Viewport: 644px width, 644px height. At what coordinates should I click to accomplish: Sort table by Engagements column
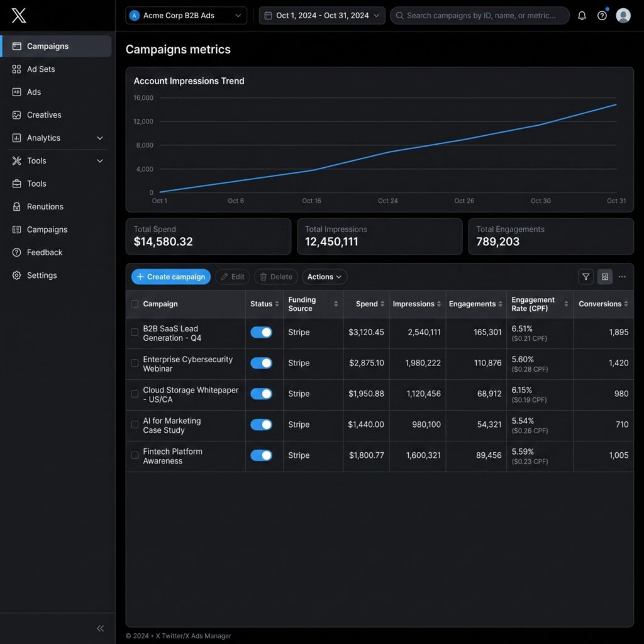500,304
